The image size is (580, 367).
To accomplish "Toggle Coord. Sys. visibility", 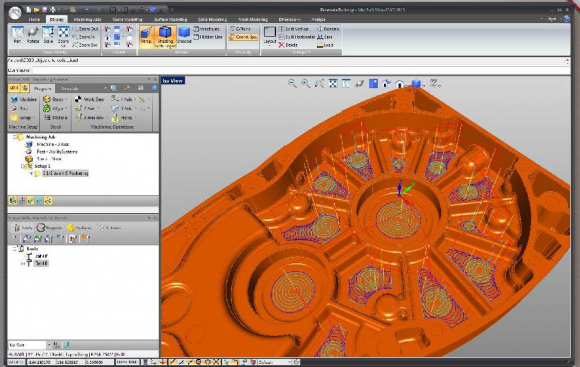I will point(243,37).
